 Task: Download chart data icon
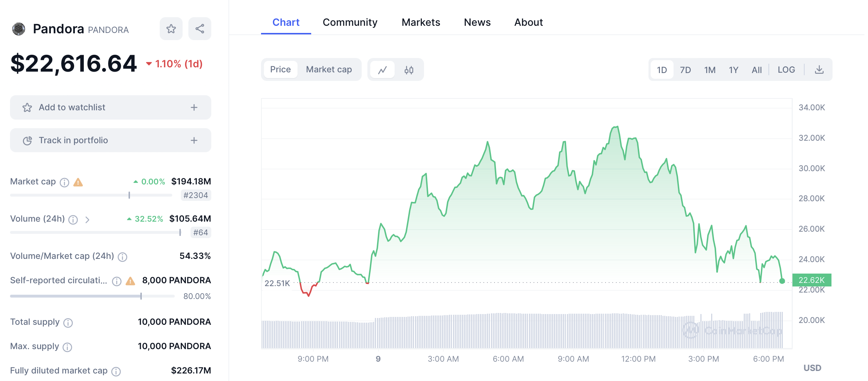coord(819,70)
